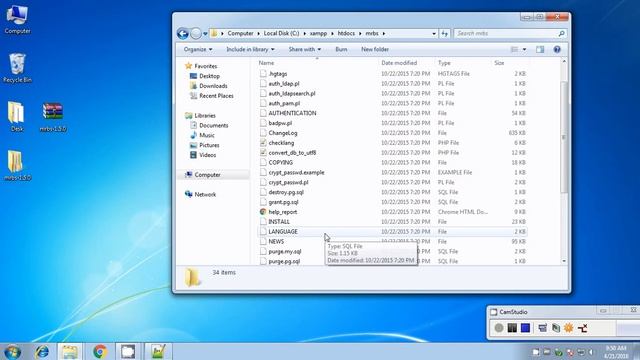Refresh the mrbs folder view
640x360 pixels.
[444, 33]
